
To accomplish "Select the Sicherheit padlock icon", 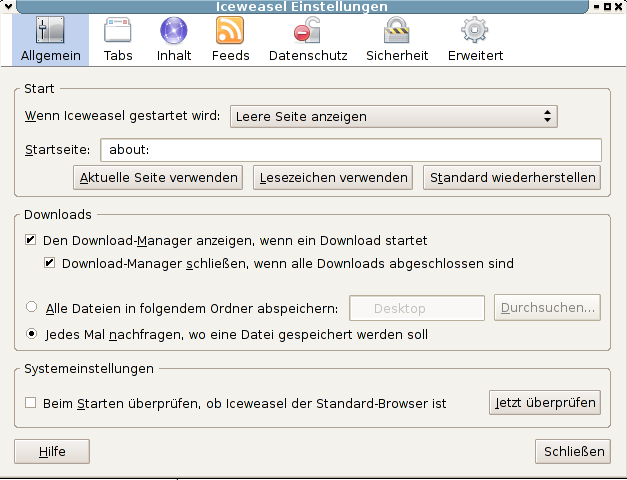I will pos(397,32).
